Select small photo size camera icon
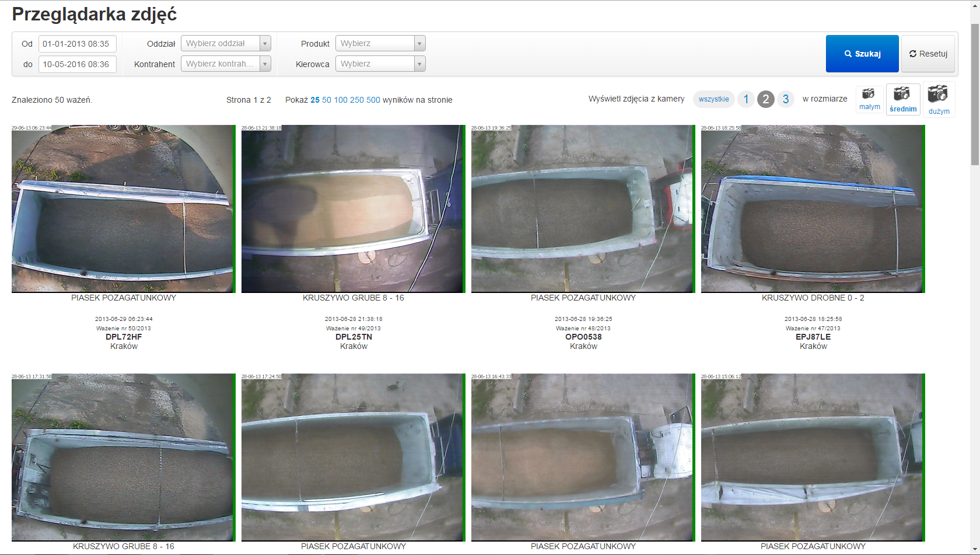Screen dimensions: 980x555 tap(869, 98)
